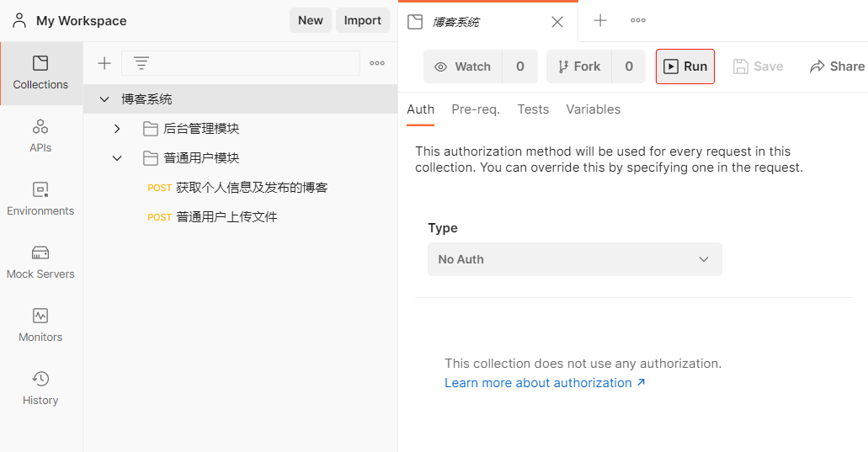Collapse the 普通用户模块 folder chevron
Viewport: 868px width, 452px height.
(x=117, y=158)
